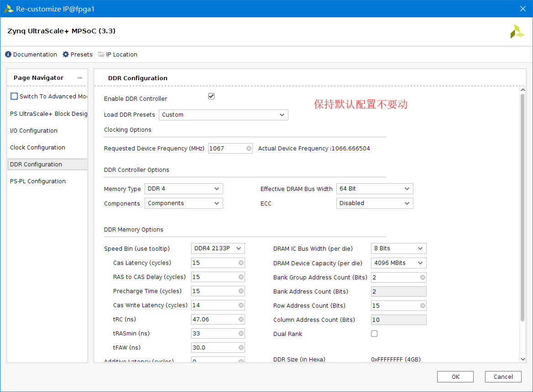Image resolution: width=533 pixels, height=392 pixels.
Task: Clear the tRASmin value
Action: [241, 334]
